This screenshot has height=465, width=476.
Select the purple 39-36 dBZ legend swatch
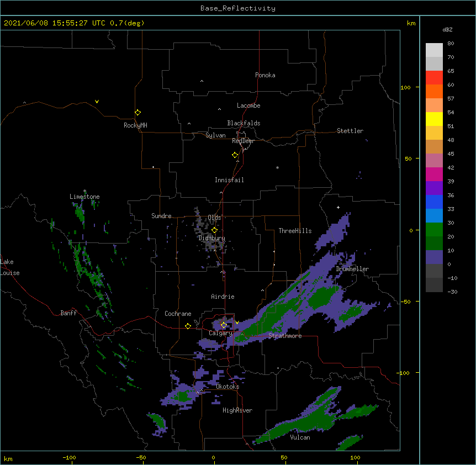pyautogui.click(x=434, y=188)
